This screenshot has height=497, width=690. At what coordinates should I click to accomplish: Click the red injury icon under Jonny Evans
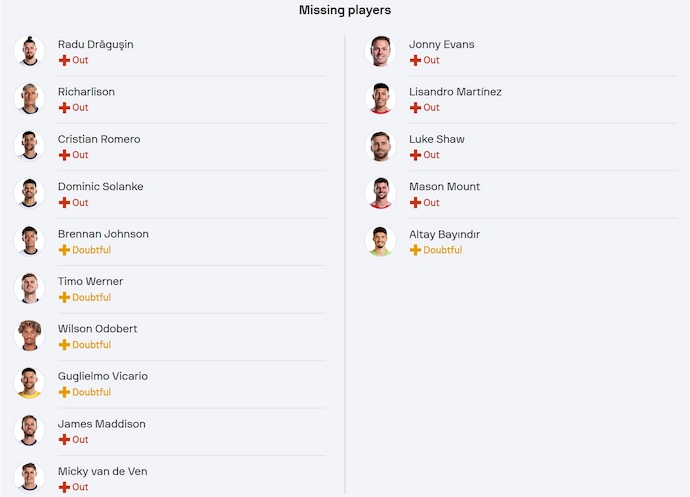415,60
